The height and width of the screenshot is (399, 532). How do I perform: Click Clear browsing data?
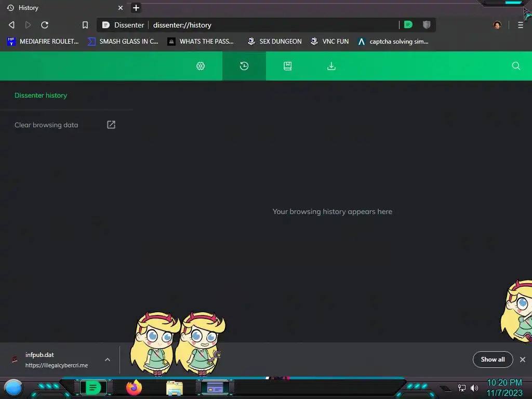click(46, 125)
